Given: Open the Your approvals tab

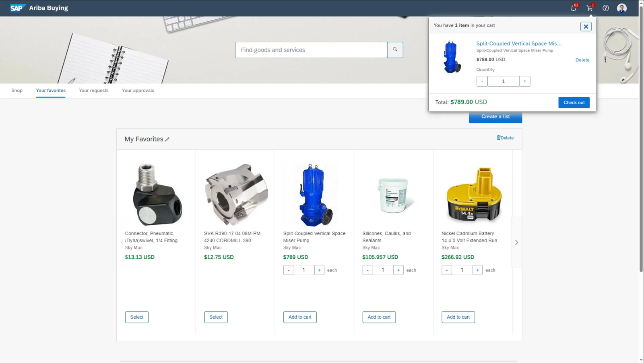Looking at the screenshot, I should pyautogui.click(x=138, y=91).
